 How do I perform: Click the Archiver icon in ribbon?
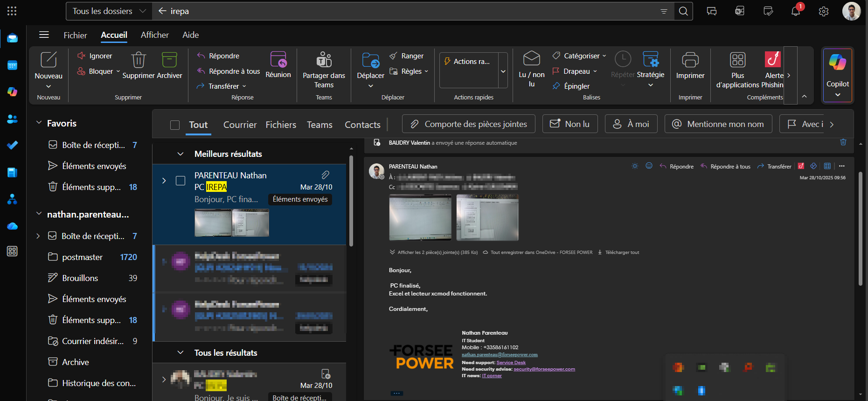(x=169, y=61)
